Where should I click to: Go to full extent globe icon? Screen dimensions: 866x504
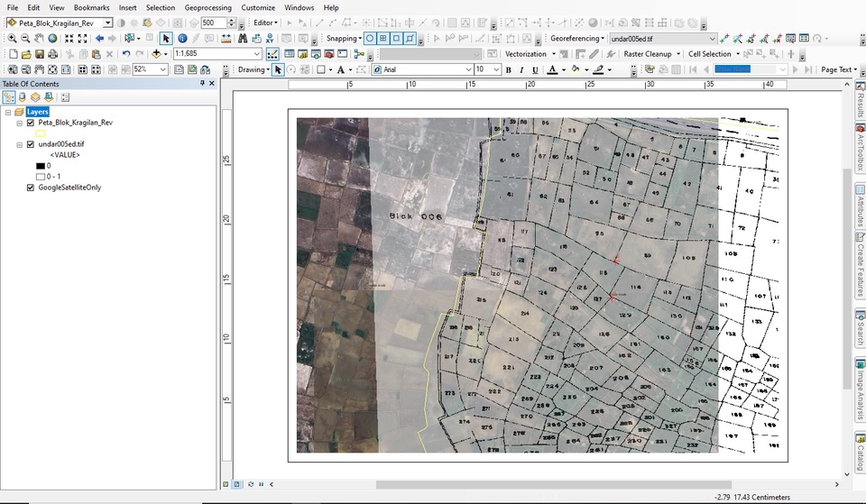52,39
